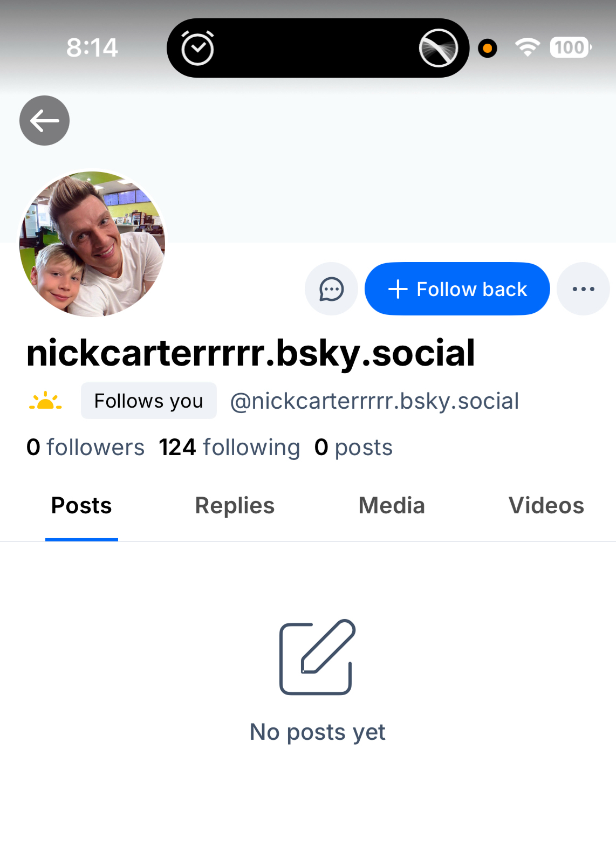Image resolution: width=616 pixels, height=866 pixels.
Task: Tap the @nickcarterrrrr.bsky.social handle
Action: pyautogui.click(x=374, y=401)
